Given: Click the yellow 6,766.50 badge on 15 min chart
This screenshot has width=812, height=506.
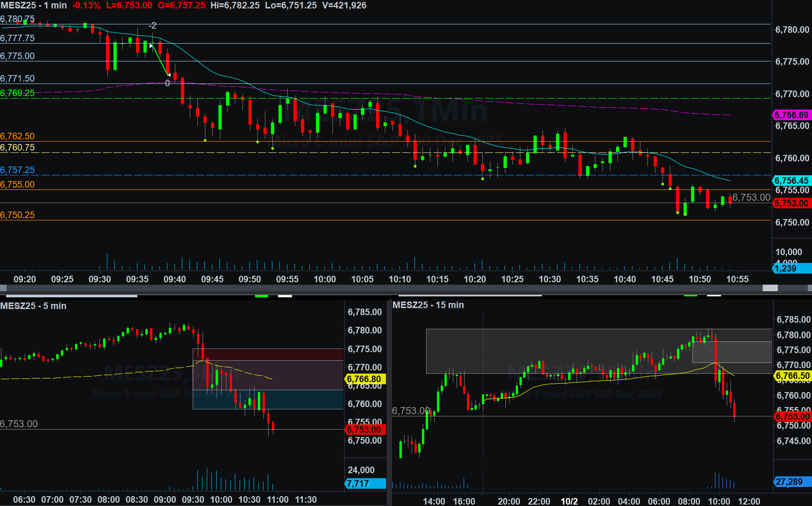Looking at the screenshot, I should tap(792, 376).
